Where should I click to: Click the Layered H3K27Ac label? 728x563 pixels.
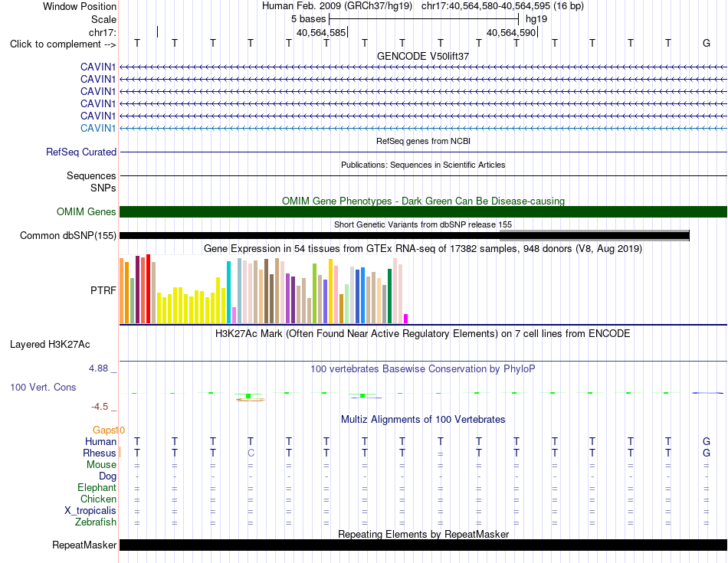click(50, 345)
